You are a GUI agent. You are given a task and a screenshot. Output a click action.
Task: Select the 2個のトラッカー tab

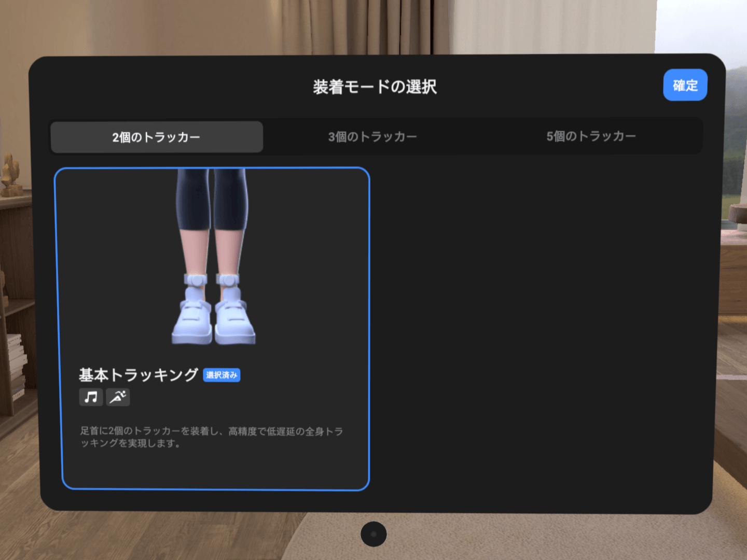pyautogui.click(x=157, y=137)
